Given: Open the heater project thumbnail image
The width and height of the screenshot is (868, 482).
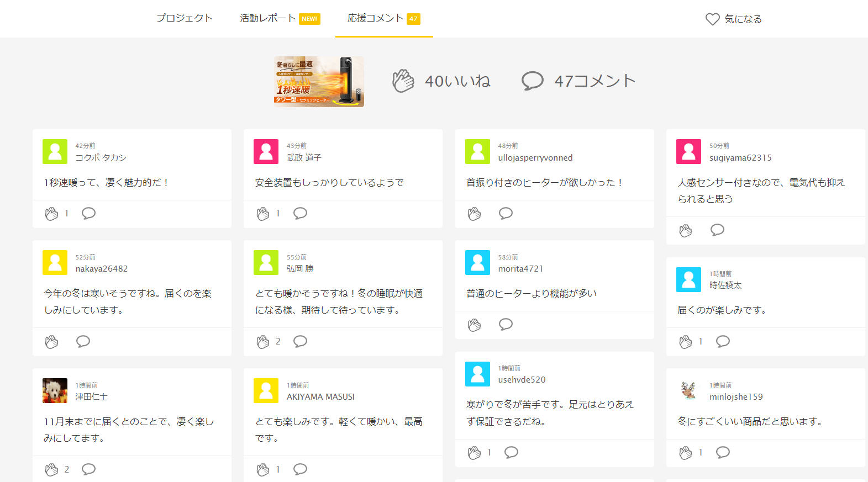Looking at the screenshot, I should [x=319, y=82].
